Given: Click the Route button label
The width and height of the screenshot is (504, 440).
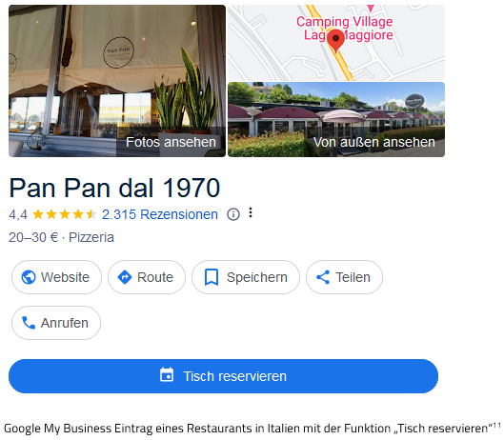Looking at the screenshot, I should point(155,277).
